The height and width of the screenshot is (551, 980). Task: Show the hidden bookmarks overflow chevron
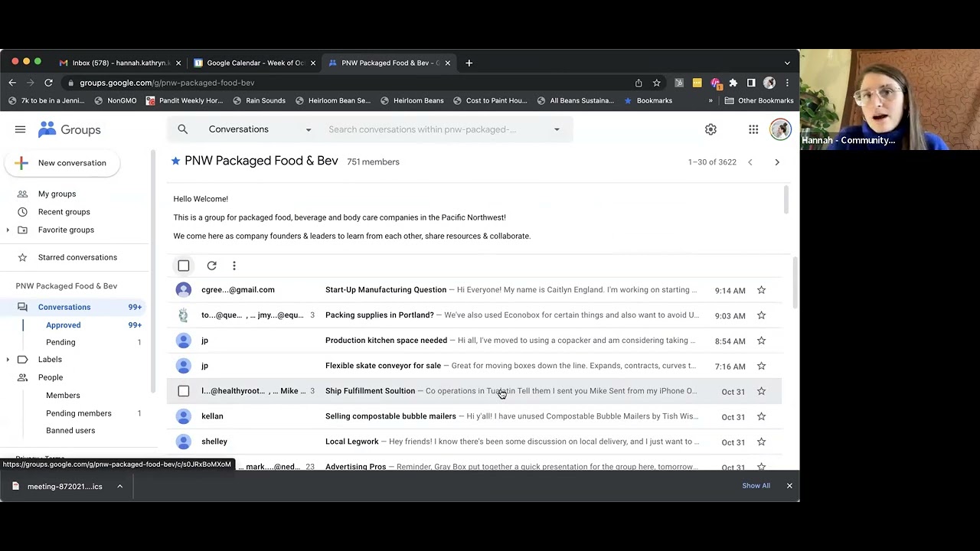[710, 100]
